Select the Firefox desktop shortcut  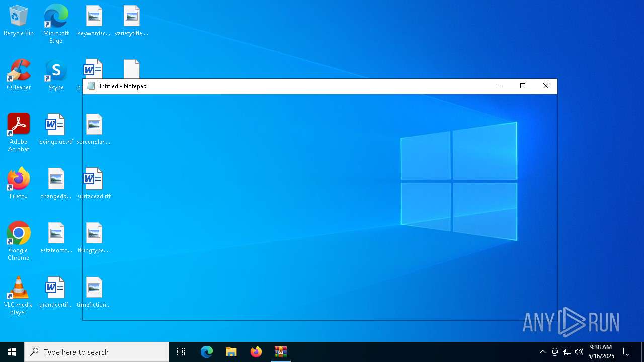tap(19, 184)
